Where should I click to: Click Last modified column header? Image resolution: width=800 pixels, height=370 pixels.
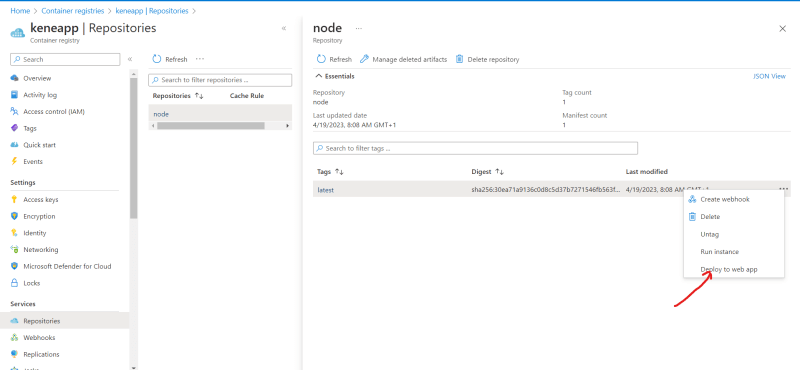pos(646,171)
